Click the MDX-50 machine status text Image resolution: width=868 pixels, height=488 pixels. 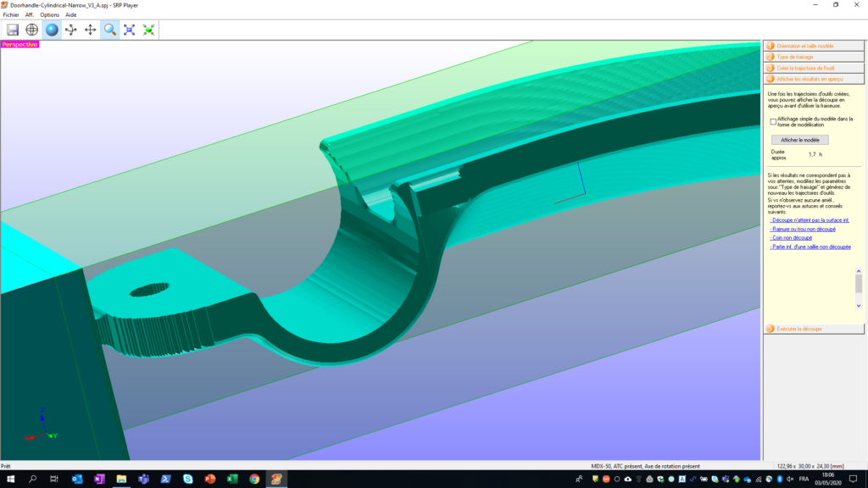click(645, 467)
